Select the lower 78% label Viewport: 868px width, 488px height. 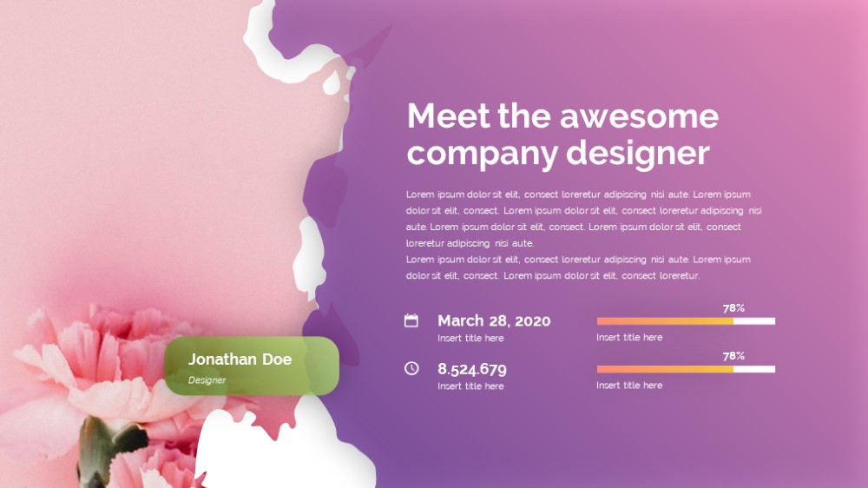click(x=733, y=356)
